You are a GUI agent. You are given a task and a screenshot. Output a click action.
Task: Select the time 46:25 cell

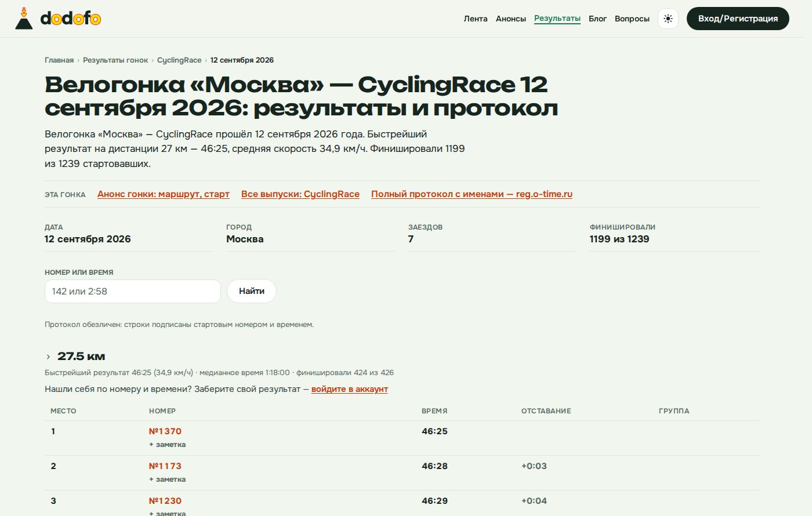point(434,431)
